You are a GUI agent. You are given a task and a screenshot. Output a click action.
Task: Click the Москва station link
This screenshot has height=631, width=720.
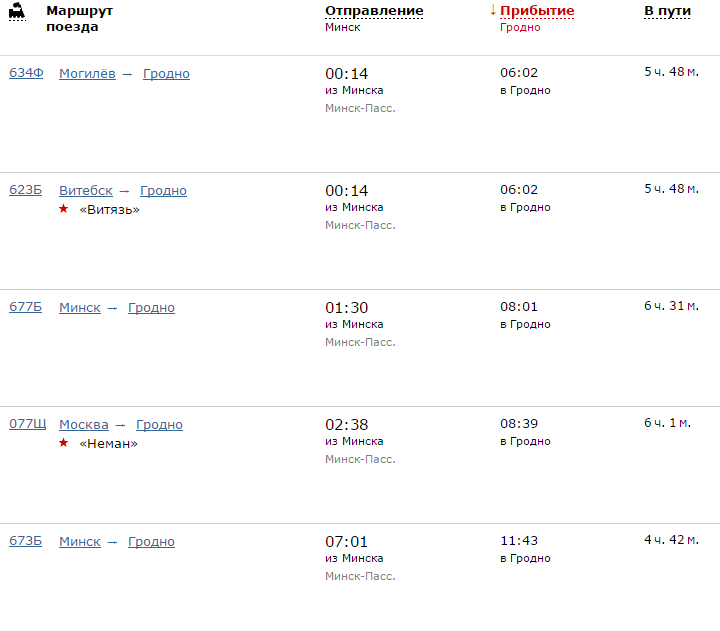83,425
